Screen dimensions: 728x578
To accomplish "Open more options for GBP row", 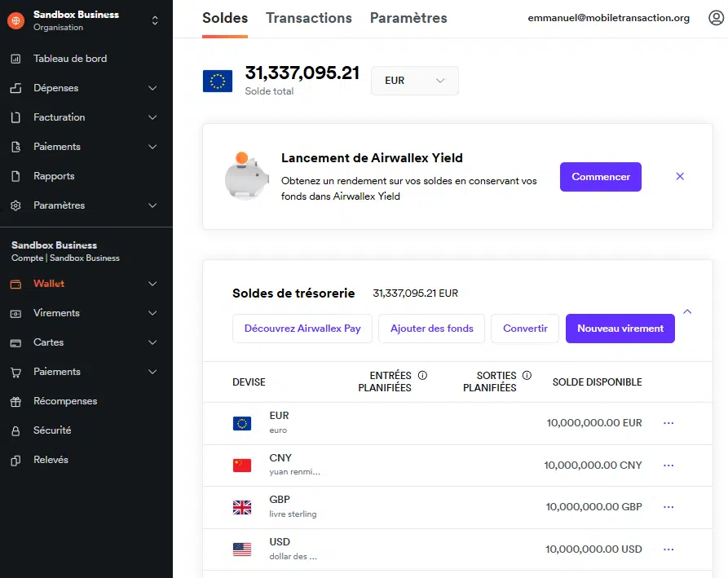I will (x=668, y=507).
